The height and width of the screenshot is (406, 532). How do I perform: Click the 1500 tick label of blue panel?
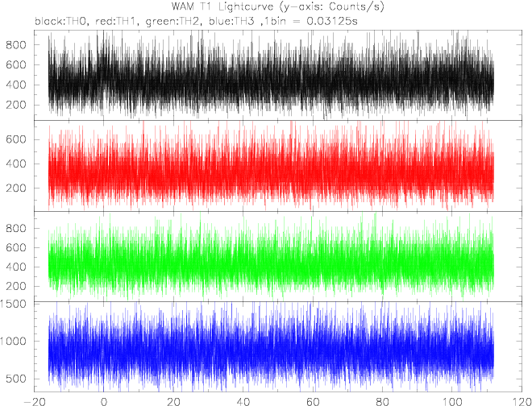[x=14, y=304]
